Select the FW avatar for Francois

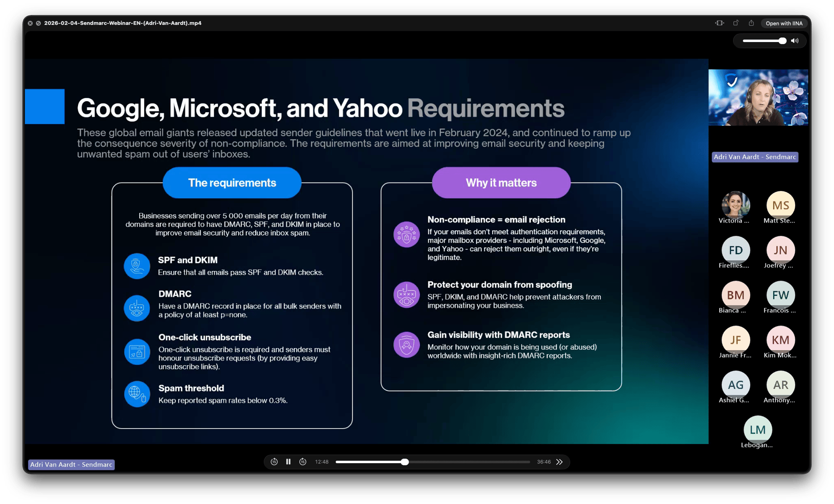781,295
